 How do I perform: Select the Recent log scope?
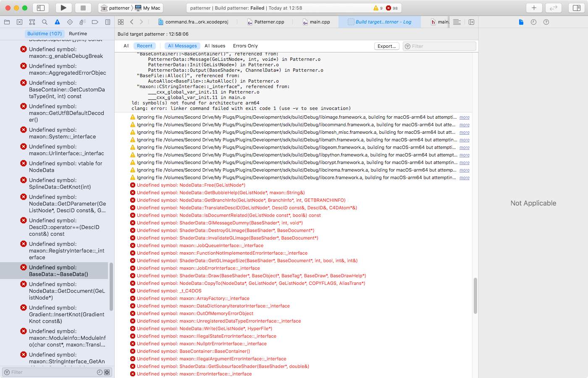pos(144,46)
